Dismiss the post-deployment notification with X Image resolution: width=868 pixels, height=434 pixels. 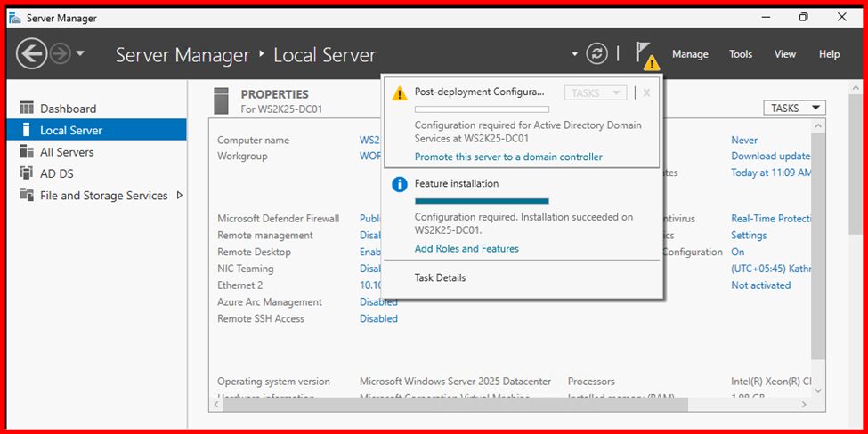(x=646, y=92)
